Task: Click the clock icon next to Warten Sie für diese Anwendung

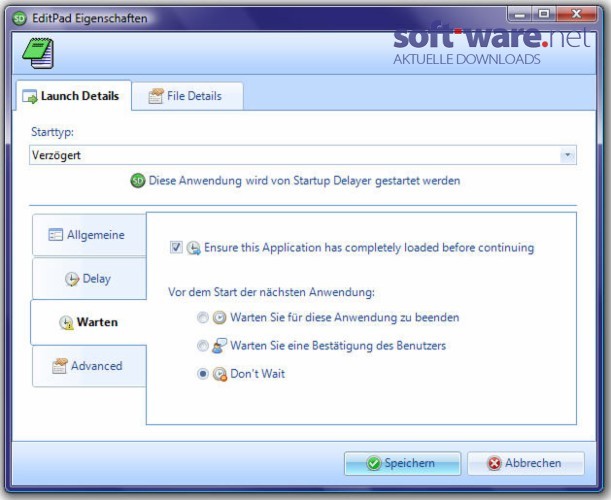Action: tap(219, 318)
